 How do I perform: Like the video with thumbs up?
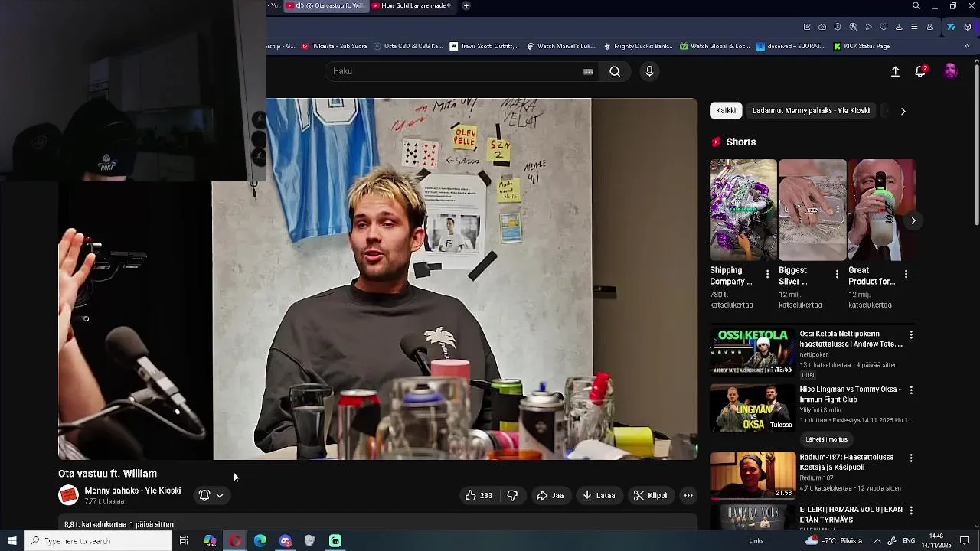(479, 495)
